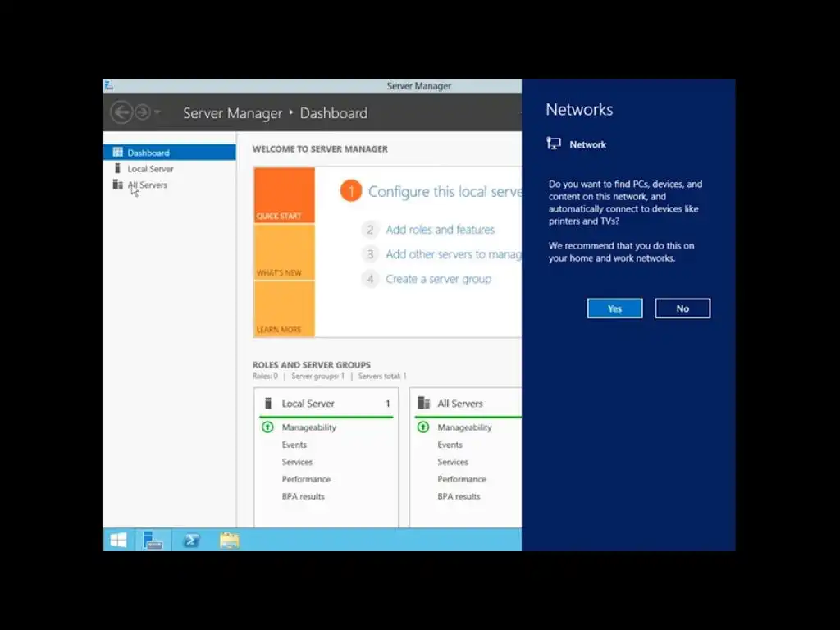Click All Servers Manageability green status icon
This screenshot has width=840, height=630.
(x=423, y=427)
